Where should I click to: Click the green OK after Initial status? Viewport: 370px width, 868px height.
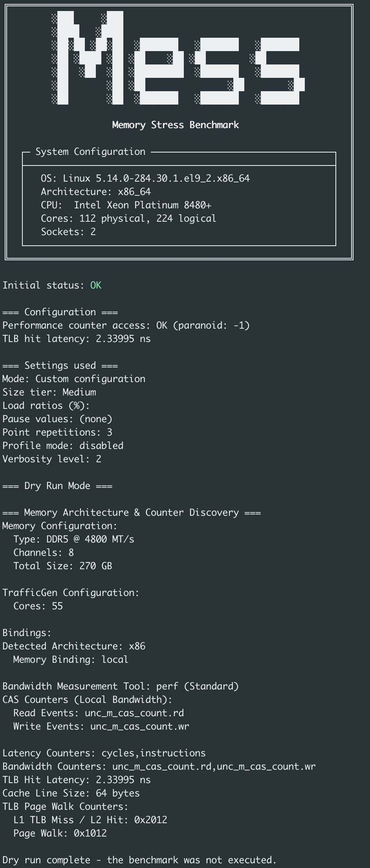[96, 285]
